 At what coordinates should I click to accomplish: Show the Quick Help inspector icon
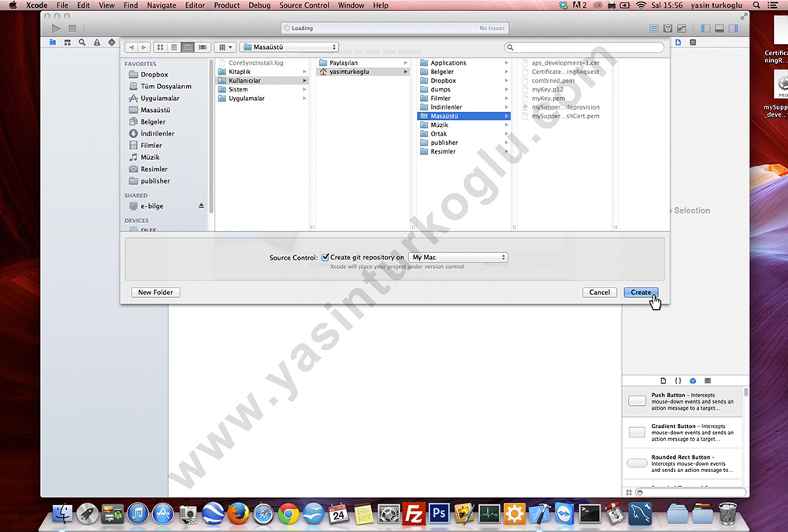693,43
